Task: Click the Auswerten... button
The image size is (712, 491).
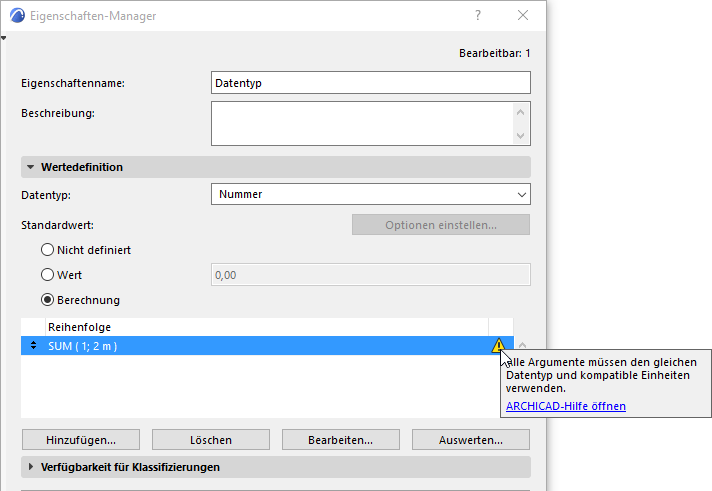Action: tap(471, 440)
